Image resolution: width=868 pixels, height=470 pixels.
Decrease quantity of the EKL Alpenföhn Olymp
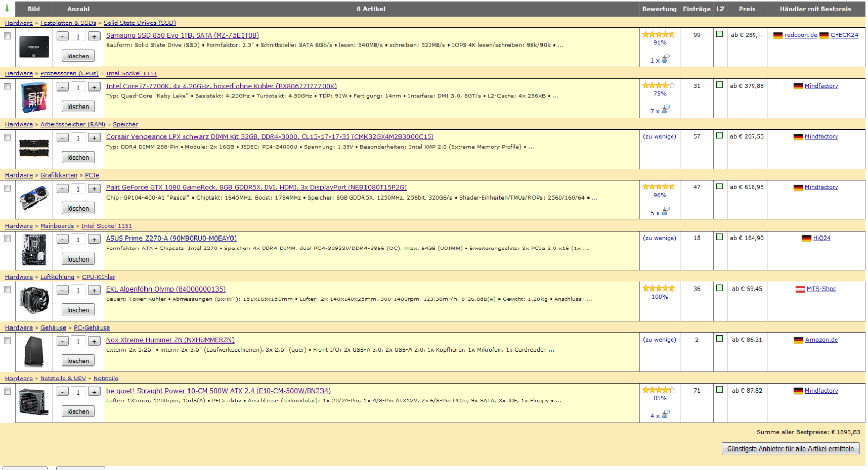63,291
